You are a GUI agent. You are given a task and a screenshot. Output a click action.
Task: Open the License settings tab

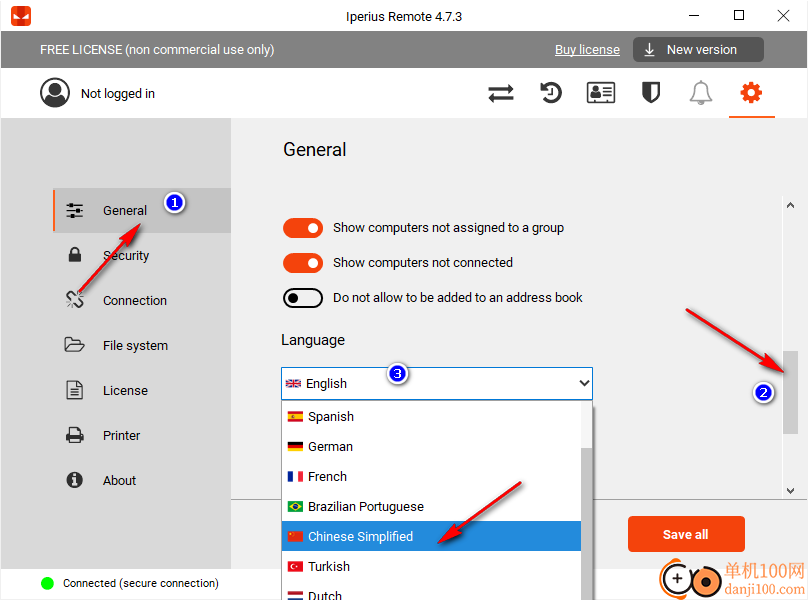[x=142, y=390]
